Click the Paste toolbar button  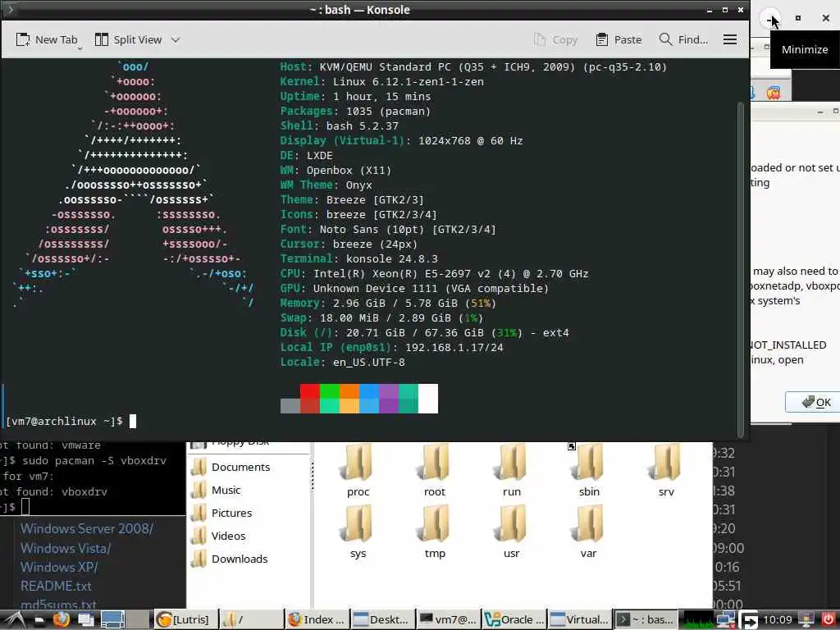pos(619,39)
